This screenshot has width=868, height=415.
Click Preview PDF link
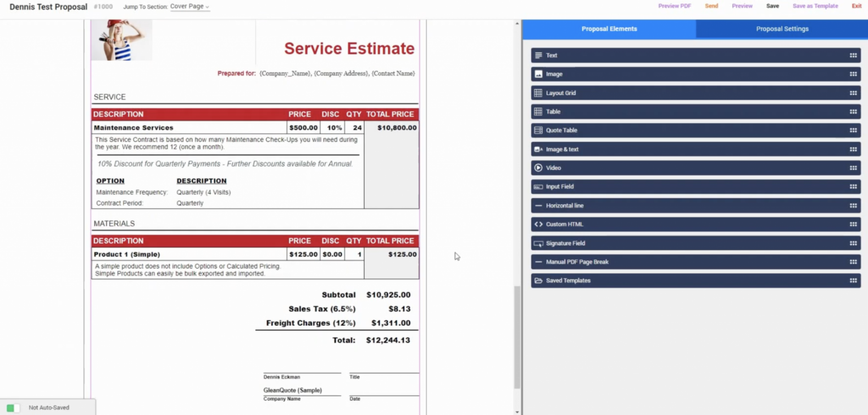(675, 6)
